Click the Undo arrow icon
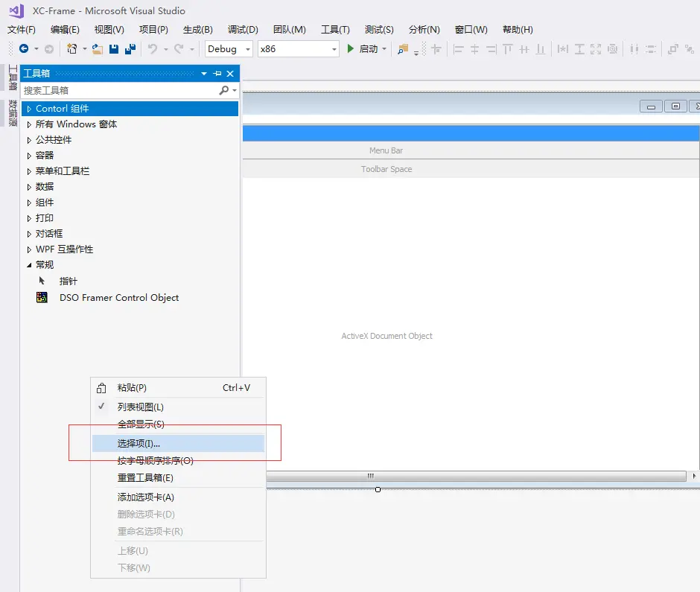 153,48
